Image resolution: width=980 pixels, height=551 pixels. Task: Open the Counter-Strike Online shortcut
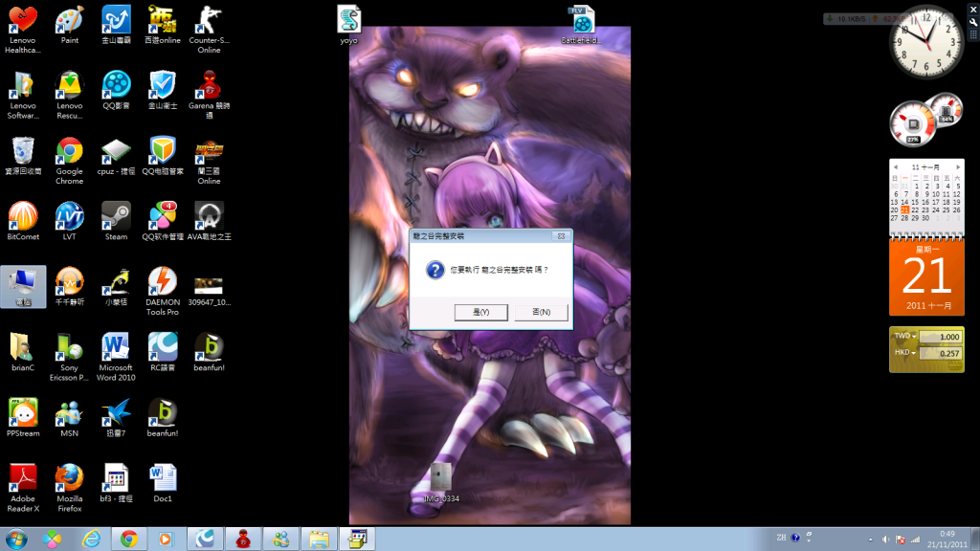(209, 30)
